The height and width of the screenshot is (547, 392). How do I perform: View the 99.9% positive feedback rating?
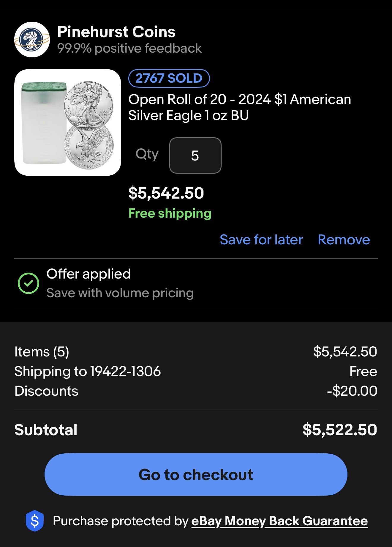pyautogui.click(x=129, y=48)
